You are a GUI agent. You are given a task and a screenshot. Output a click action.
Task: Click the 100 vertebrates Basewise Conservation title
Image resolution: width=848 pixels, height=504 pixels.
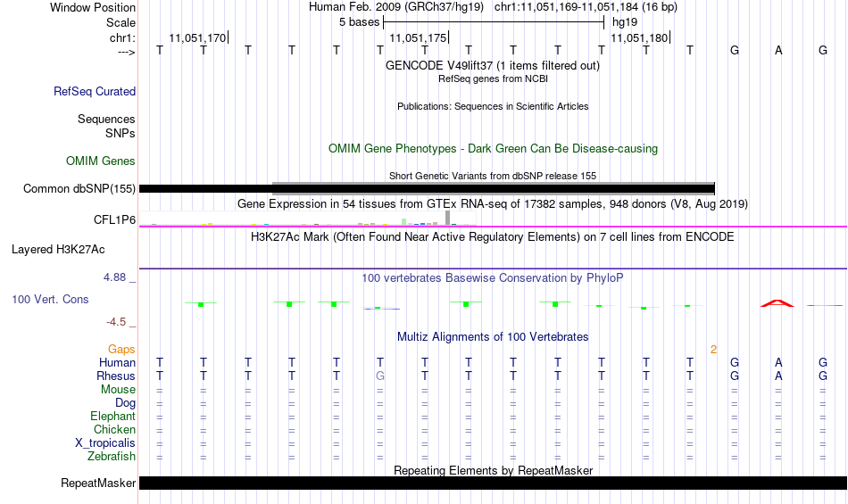pos(493,278)
